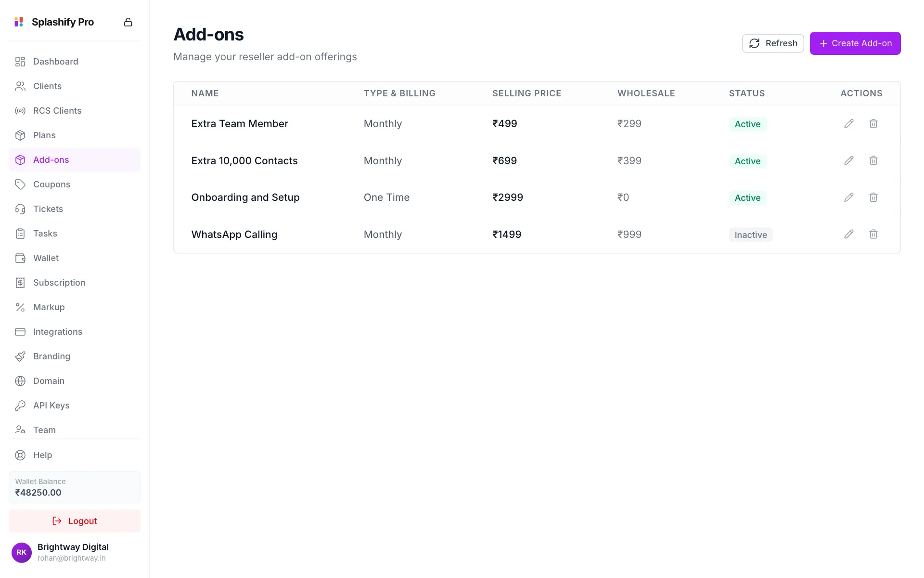Click the Brightway Digital account name

tap(73, 547)
